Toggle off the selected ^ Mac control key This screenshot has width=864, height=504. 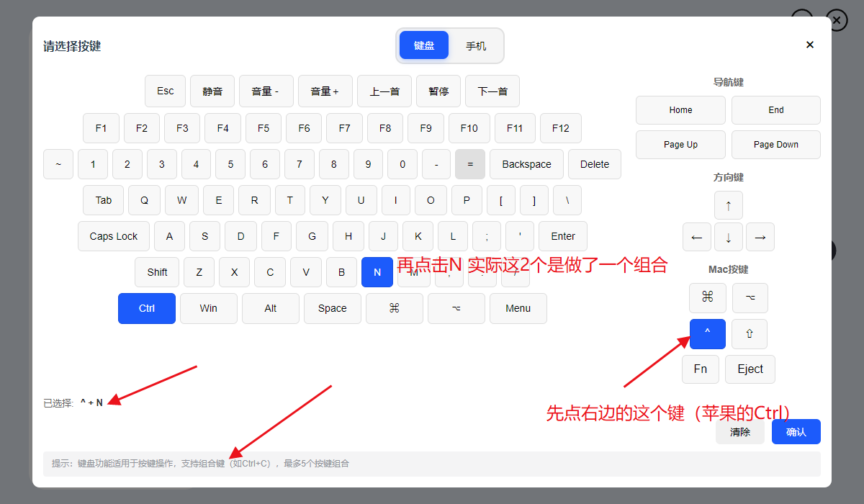coord(707,334)
